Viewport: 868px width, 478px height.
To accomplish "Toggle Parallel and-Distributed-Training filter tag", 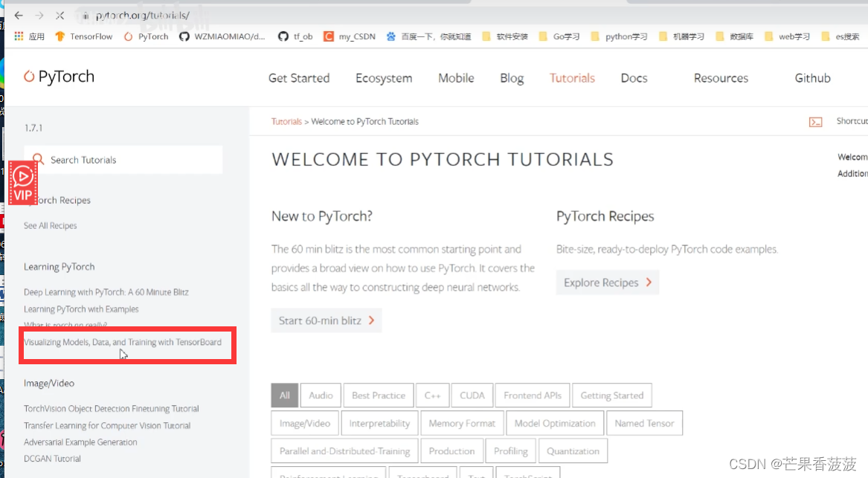I will 345,451.
